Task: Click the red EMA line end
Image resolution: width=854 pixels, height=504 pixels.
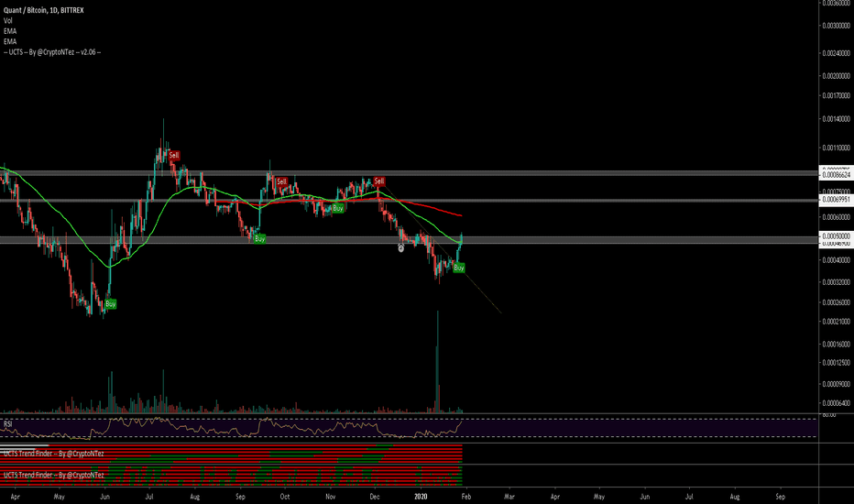Action: coord(461,215)
